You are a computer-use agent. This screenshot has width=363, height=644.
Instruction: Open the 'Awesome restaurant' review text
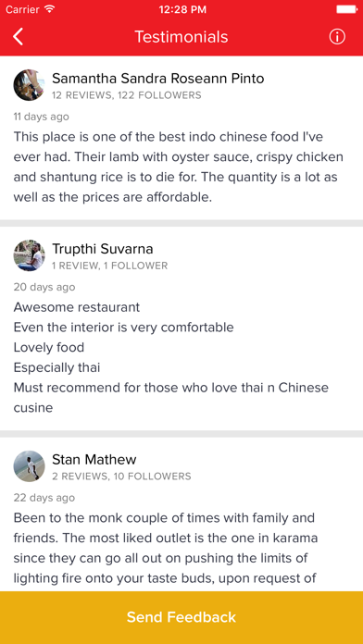click(171, 357)
